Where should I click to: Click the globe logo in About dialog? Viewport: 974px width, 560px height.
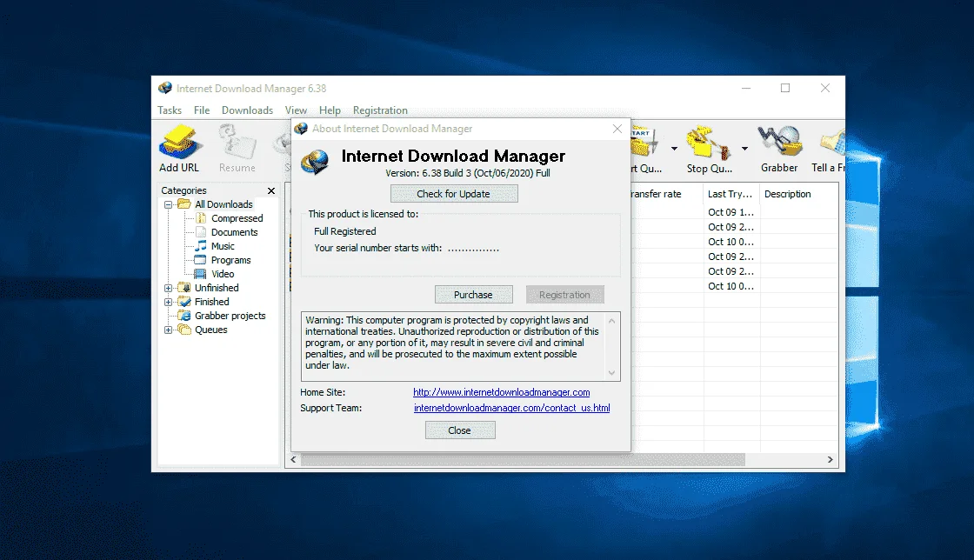[x=315, y=162]
